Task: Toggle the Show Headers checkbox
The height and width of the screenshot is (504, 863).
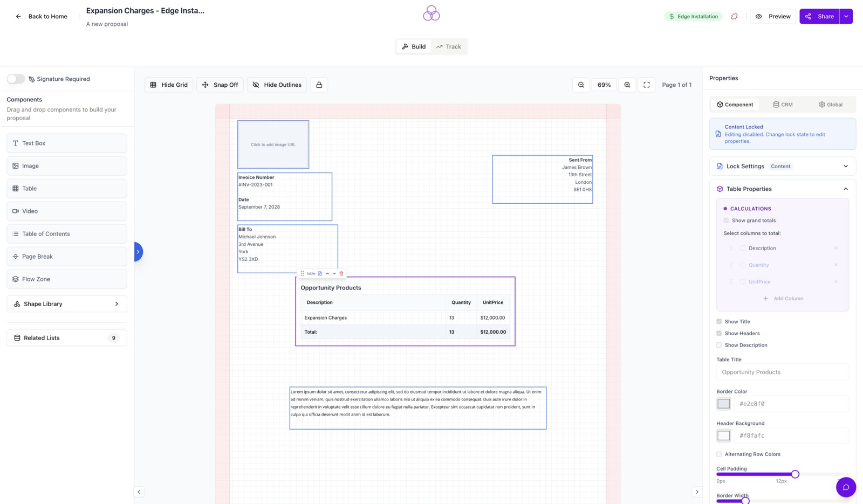Action: [x=719, y=333]
